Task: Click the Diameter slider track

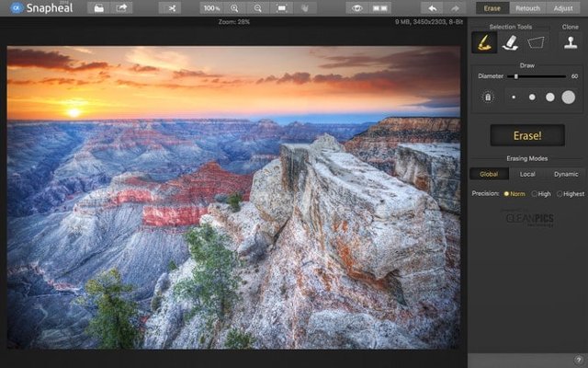Action: coord(537,76)
